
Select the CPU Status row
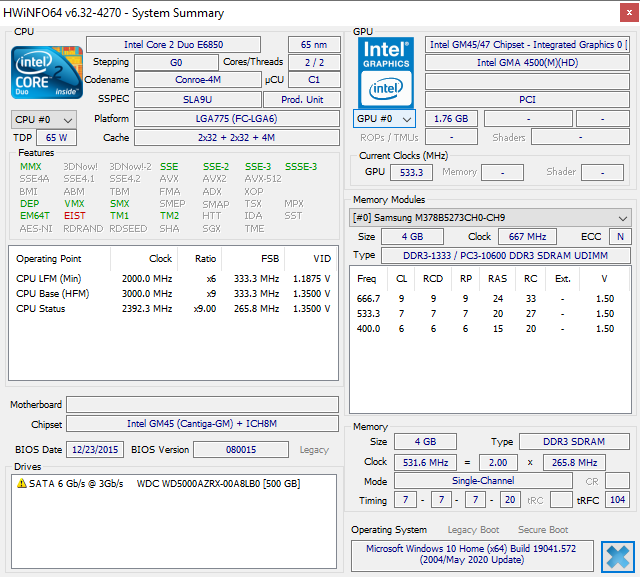[x=173, y=309]
